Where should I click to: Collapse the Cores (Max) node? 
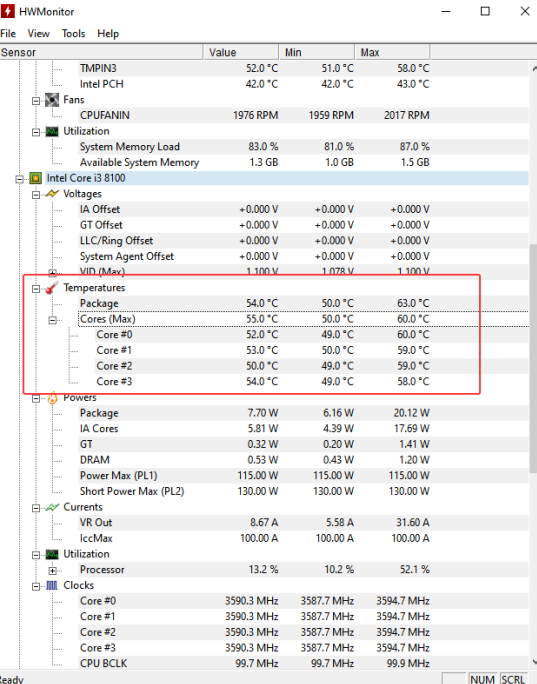coord(52,320)
